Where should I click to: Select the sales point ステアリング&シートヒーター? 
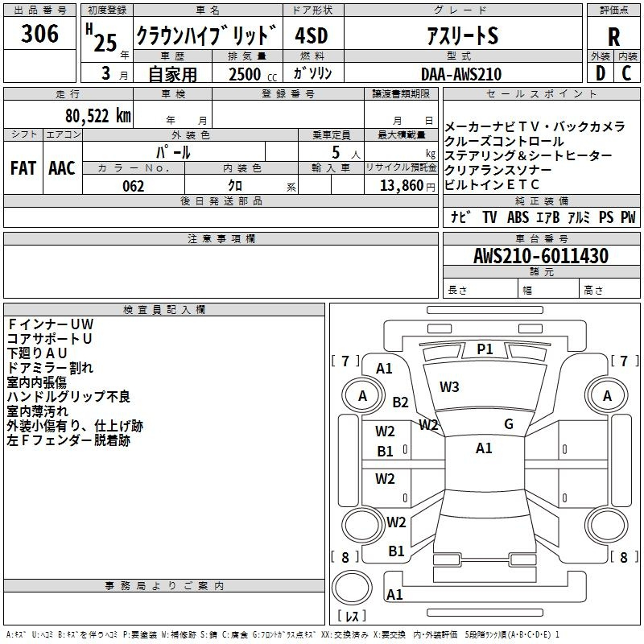[528, 155]
